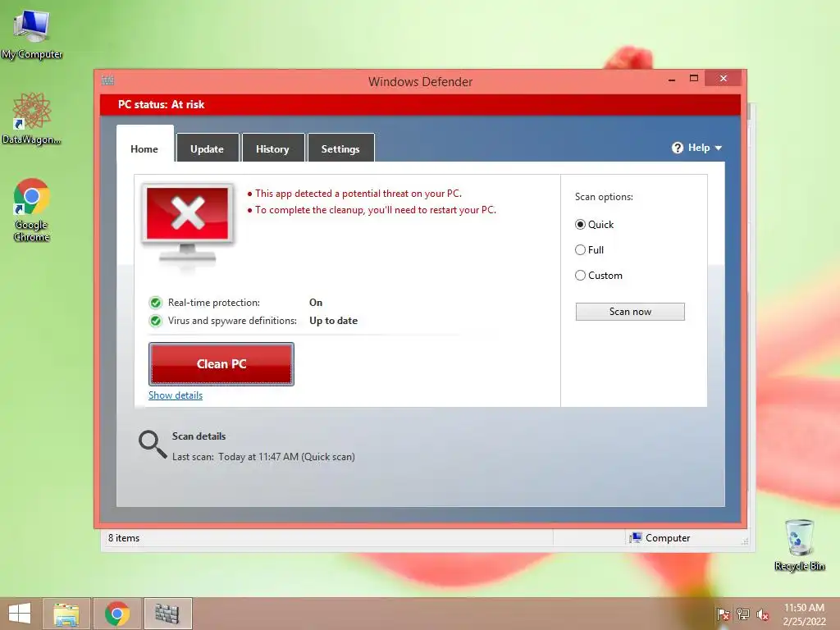Open Chrome from the taskbar

117,614
